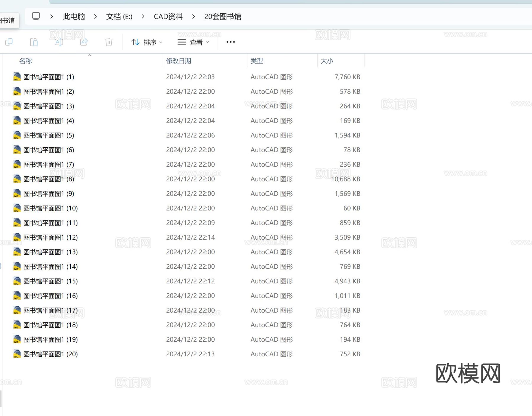Sort by 修改日期 column header
532x416 pixels.
click(x=179, y=61)
